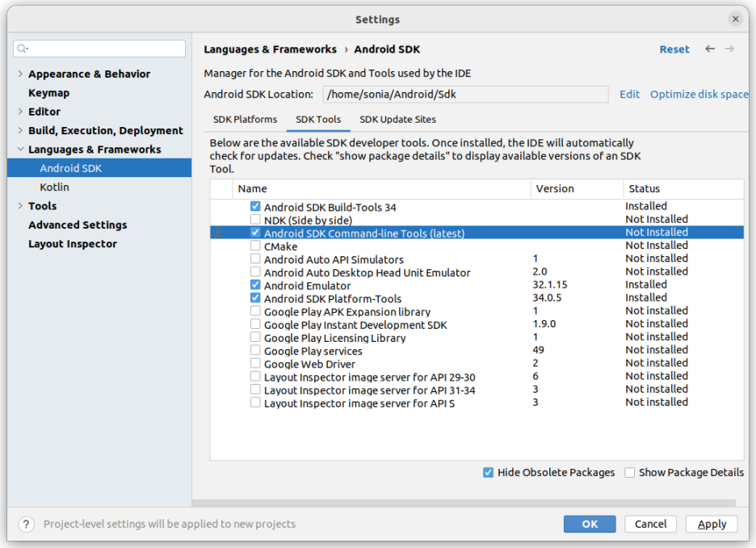Check Google Play Instant Development SDK
The image size is (756, 548).
(255, 323)
